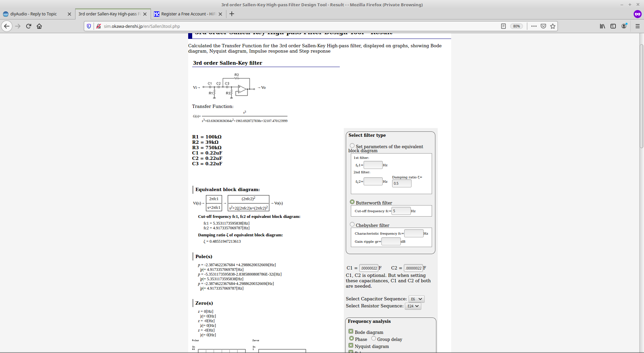This screenshot has height=353, width=644.
Task: Open the Library bookmarks icon
Action: coord(602,26)
